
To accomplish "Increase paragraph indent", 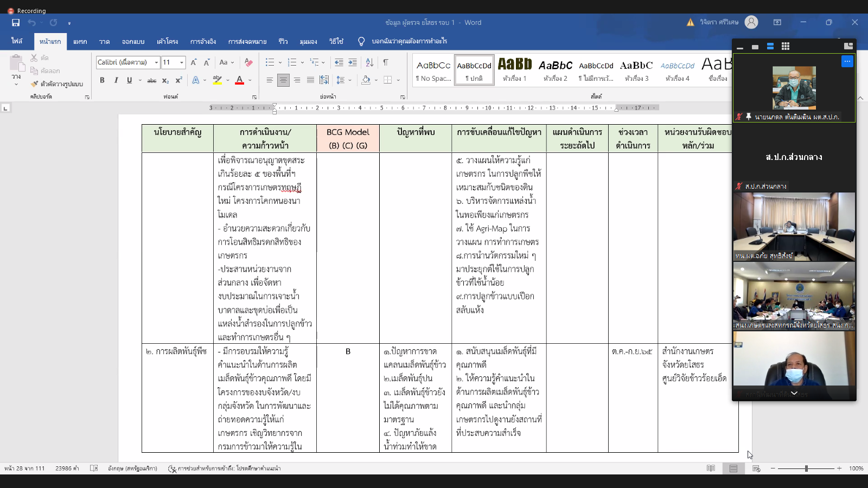I will coord(353,62).
